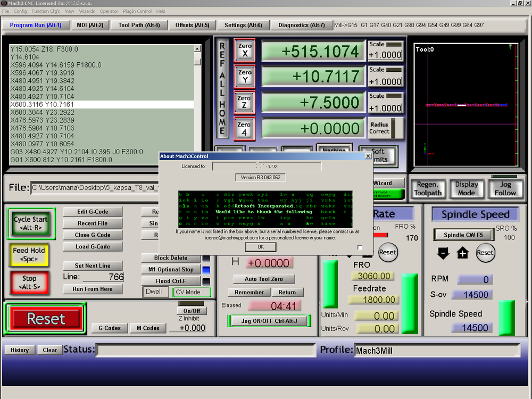Open the Function Cfg's menu

coord(46,11)
